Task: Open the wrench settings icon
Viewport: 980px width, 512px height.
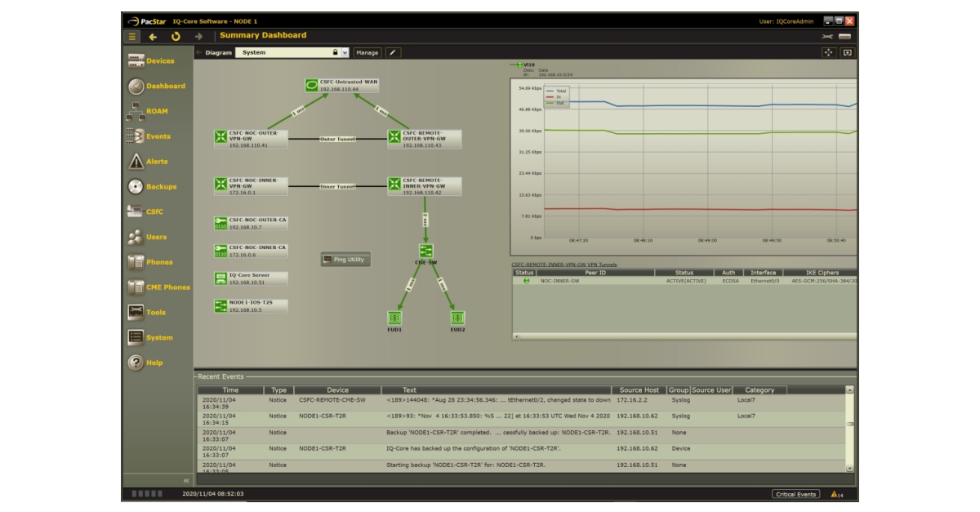Action: pos(828,37)
